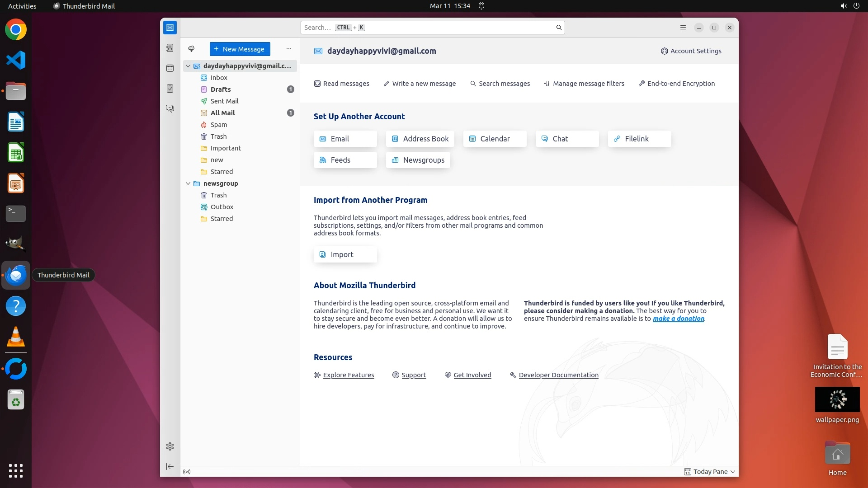This screenshot has height=488, width=868.
Task: Open Account Settings
Action: pos(691,51)
